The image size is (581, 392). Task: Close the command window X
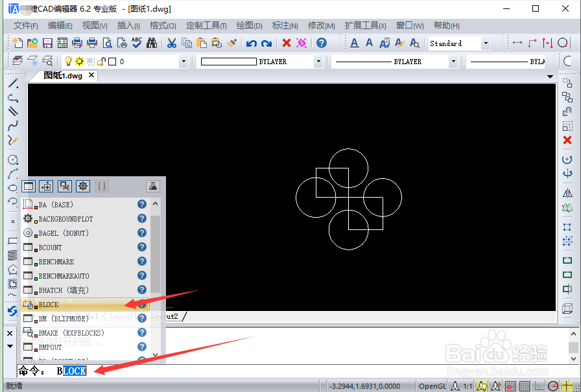tap(10, 334)
